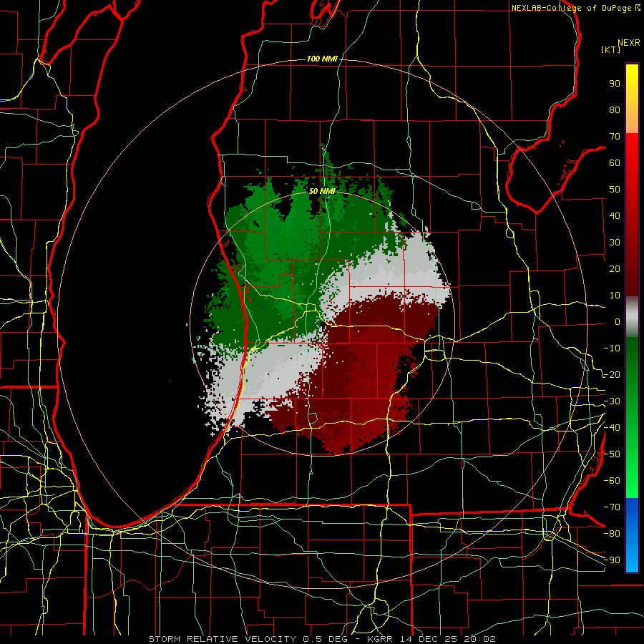This screenshot has height=644, width=644.
Task: Click the -80 value on the velocity scale
Action: (612, 534)
